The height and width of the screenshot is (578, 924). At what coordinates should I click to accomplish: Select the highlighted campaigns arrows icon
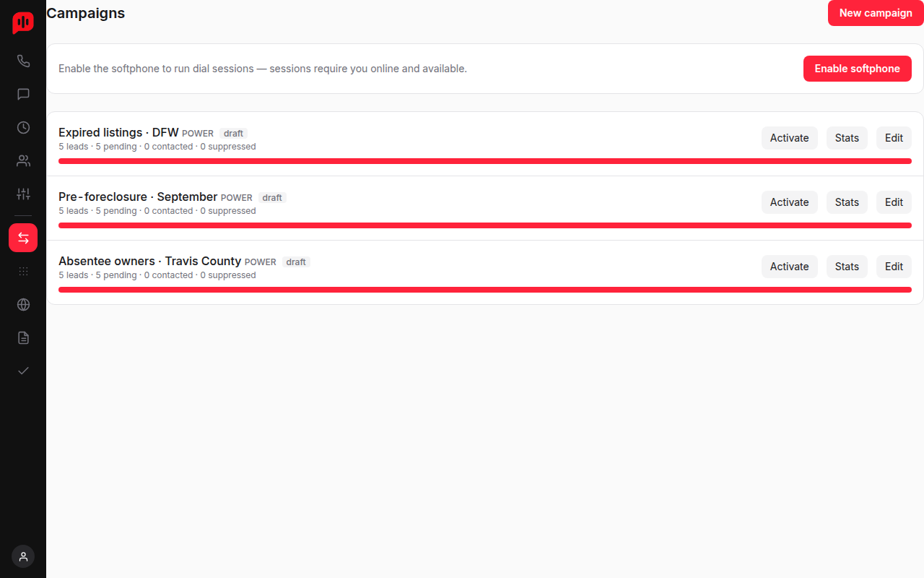23,238
